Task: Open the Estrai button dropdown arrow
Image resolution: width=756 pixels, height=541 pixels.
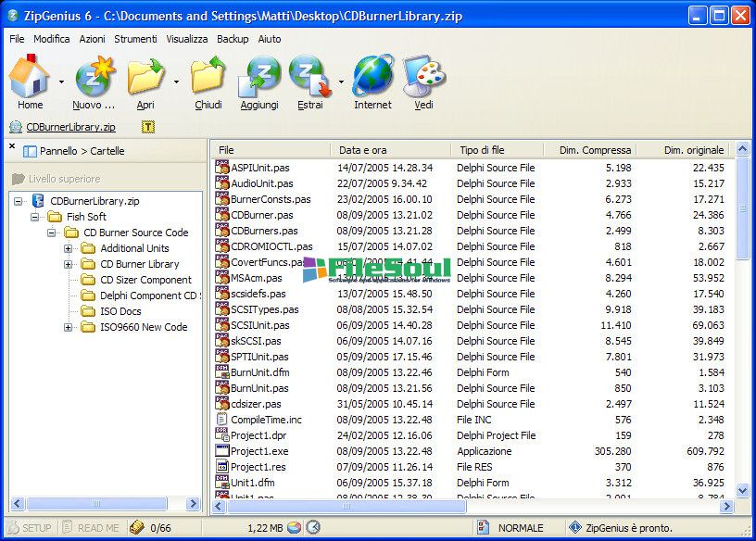Action: 341,82
